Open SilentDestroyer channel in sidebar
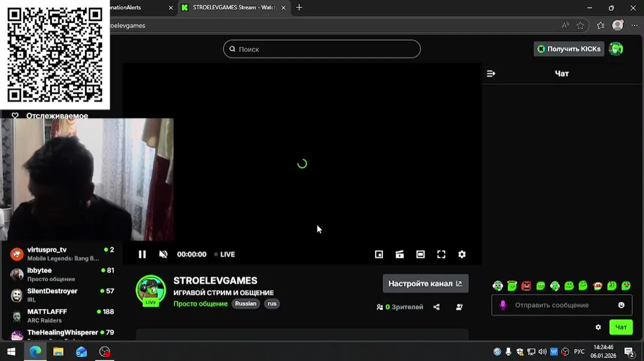This screenshot has height=361, width=644. pos(63,295)
